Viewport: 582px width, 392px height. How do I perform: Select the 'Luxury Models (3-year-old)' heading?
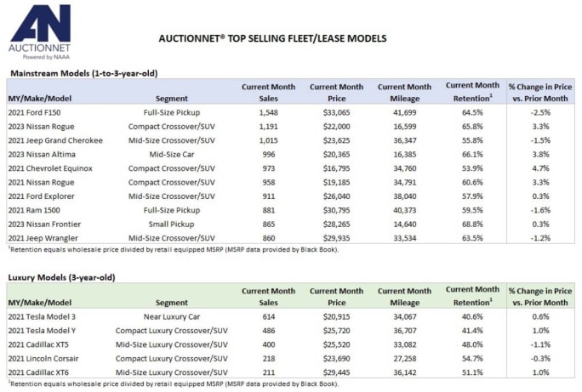click(x=61, y=277)
